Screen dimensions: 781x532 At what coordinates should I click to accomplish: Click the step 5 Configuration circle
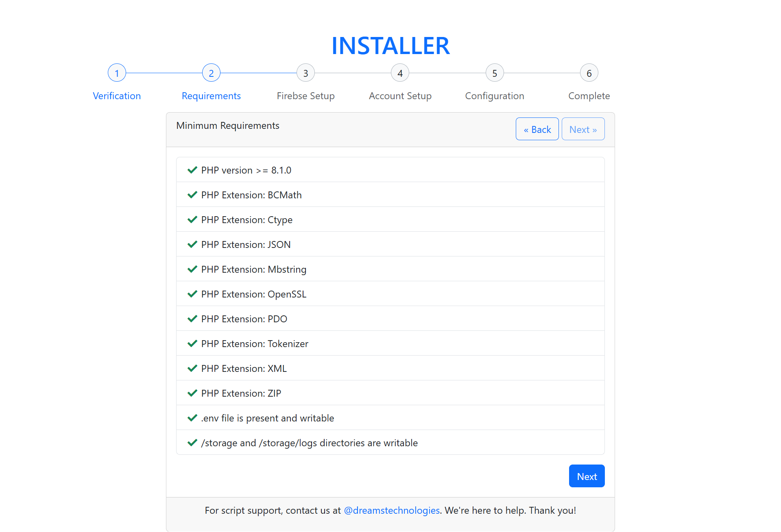[x=495, y=73]
